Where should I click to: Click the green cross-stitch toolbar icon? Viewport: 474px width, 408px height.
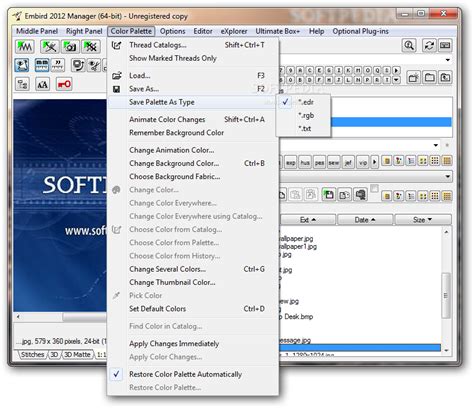pos(91,46)
